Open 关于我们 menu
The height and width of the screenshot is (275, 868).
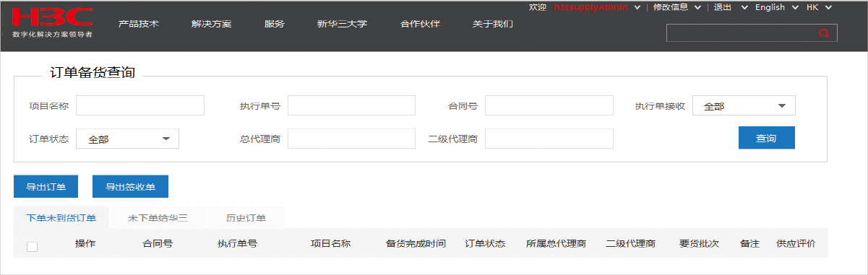[493, 24]
